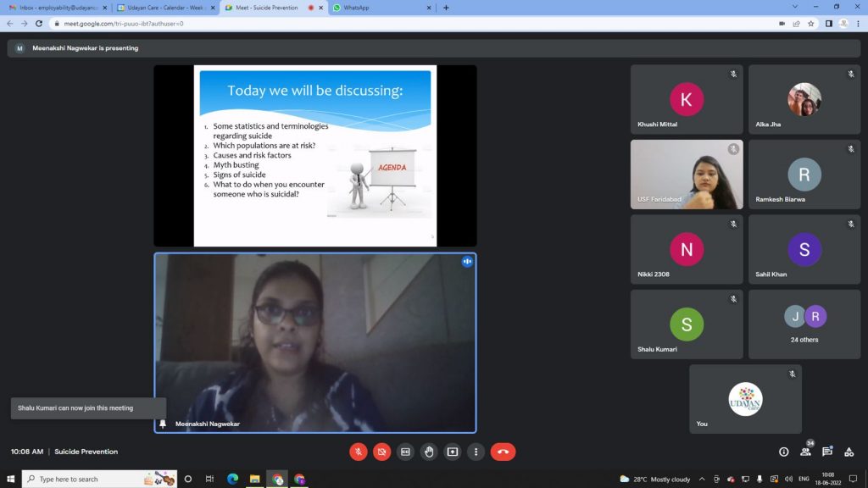Viewport: 868px width, 488px height.
Task: Click the Present now button
Action: tap(453, 452)
